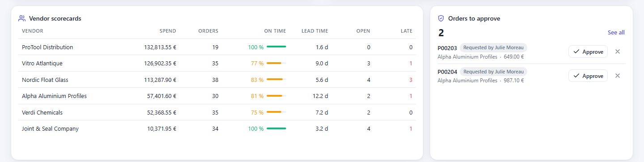Click the 57,401.60 € spend value

pos(161,96)
